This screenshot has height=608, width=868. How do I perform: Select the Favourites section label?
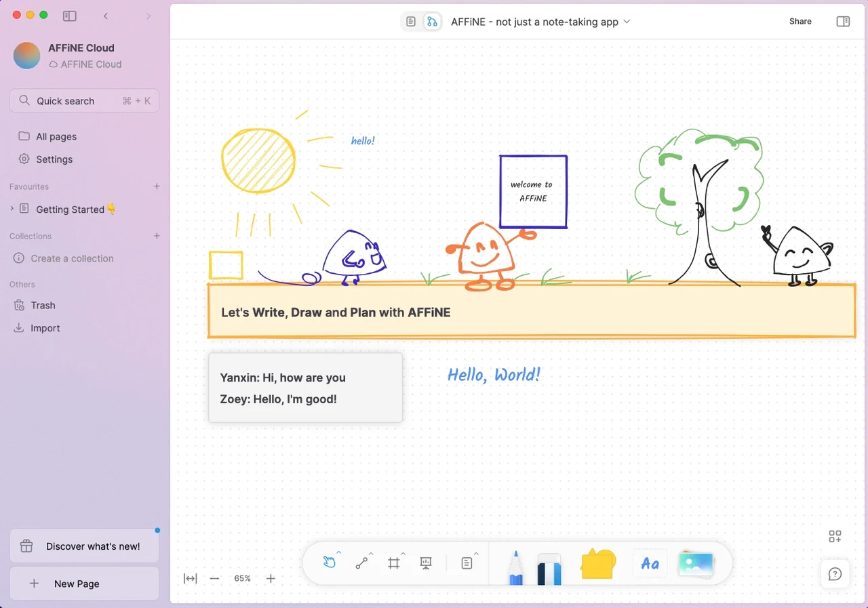[x=29, y=186]
